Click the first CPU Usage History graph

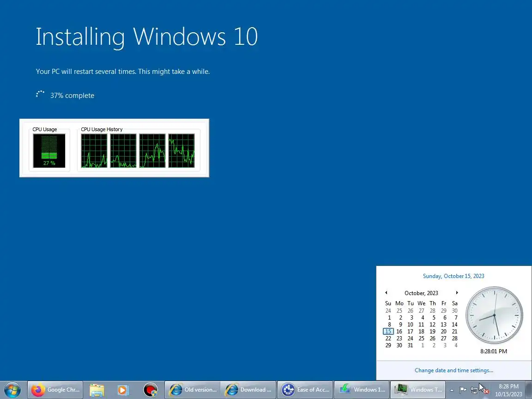click(94, 151)
